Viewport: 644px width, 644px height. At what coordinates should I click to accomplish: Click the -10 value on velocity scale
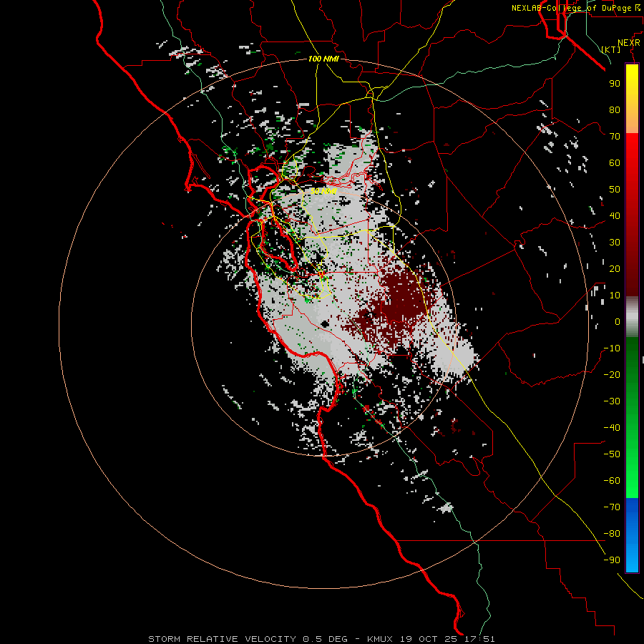coord(612,348)
